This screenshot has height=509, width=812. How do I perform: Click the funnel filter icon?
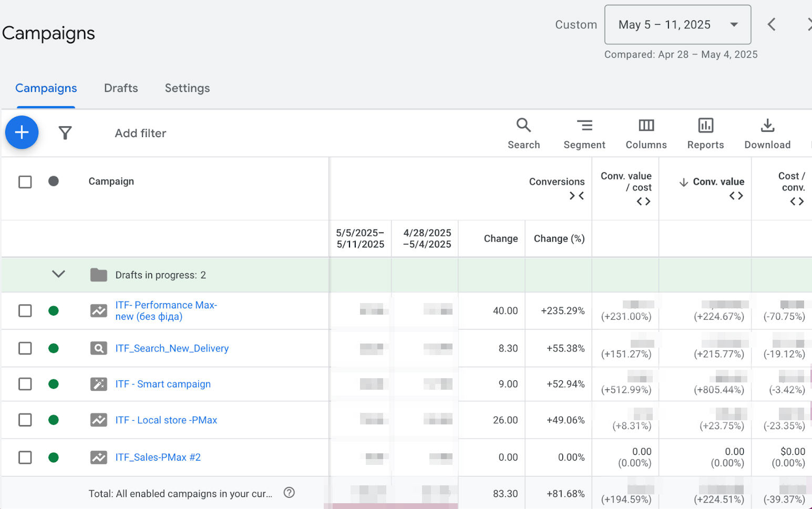click(x=65, y=133)
